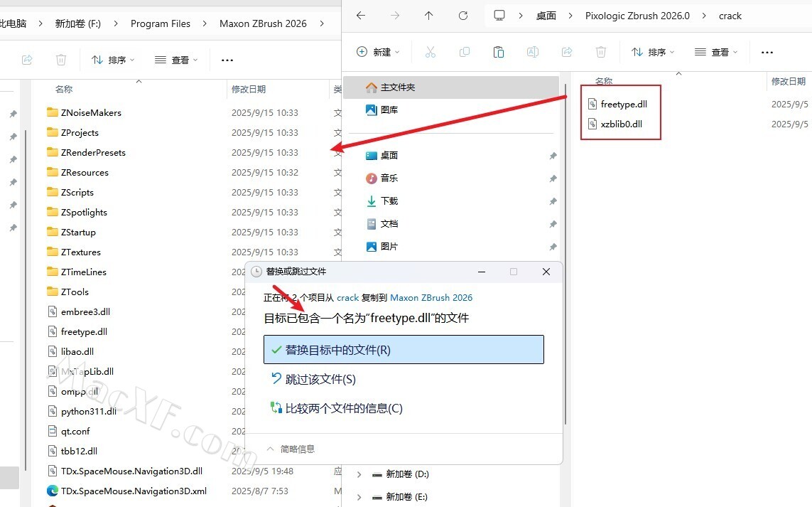Unpin 文档 from quick access
The height and width of the screenshot is (507, 812).
553,224
